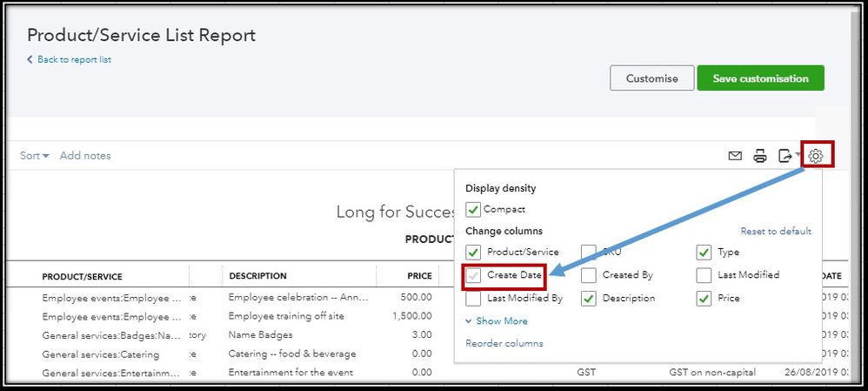Click the 1,500.00 price value

(411, 316)
